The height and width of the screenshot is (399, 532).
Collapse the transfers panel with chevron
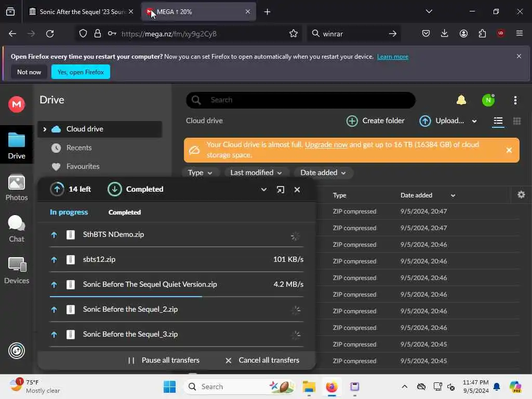point(263,190)
